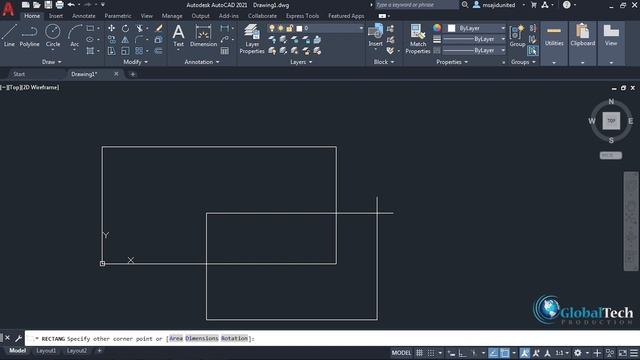This screenshot has width=640, height=360.
Task: Click the Save icon in quick access toolbar
Action: (x=48, y=5)
